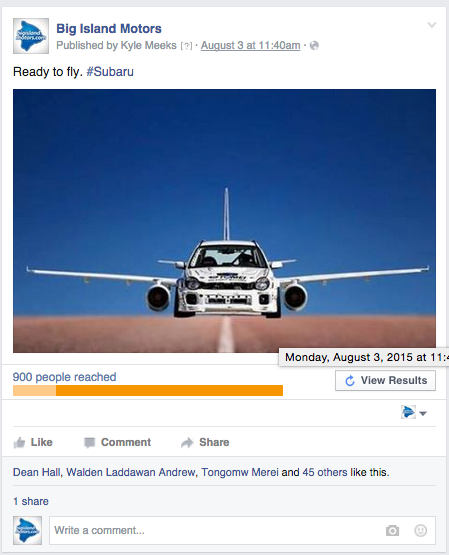
Task: Open the August 3 at 11:40am timestamp
Action: [251, 45]
